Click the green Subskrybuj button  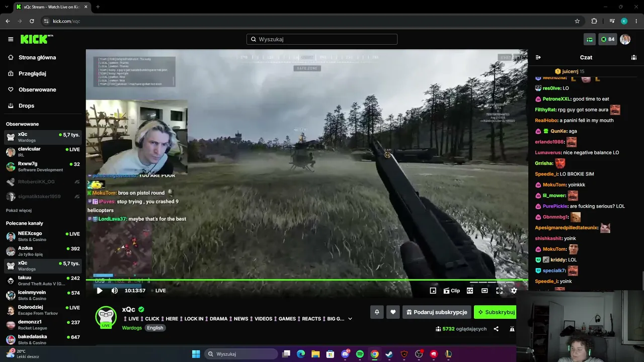point(496,312)
